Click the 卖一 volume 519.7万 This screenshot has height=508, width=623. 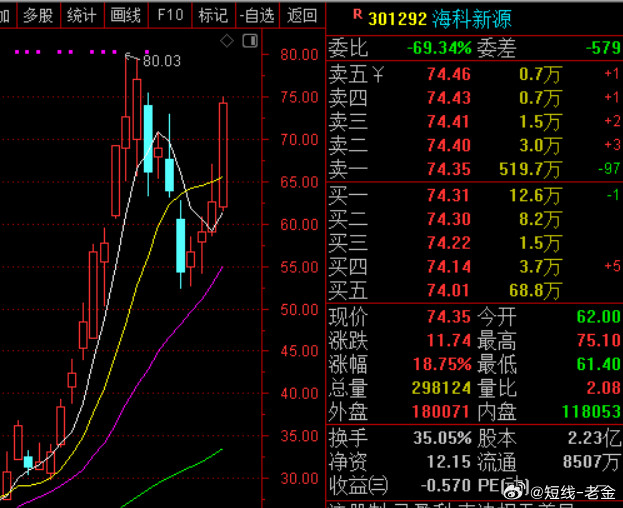coord(530,170)
